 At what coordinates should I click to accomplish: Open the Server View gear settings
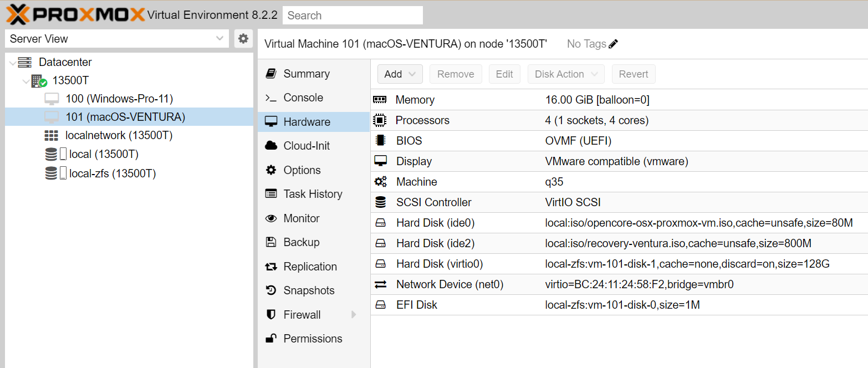(243, 38)
